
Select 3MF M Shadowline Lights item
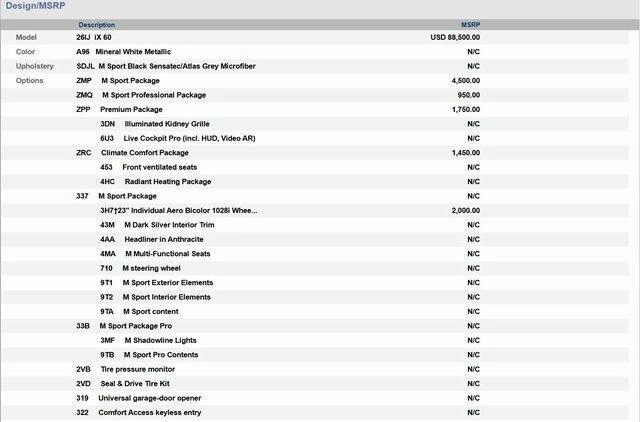148,340
